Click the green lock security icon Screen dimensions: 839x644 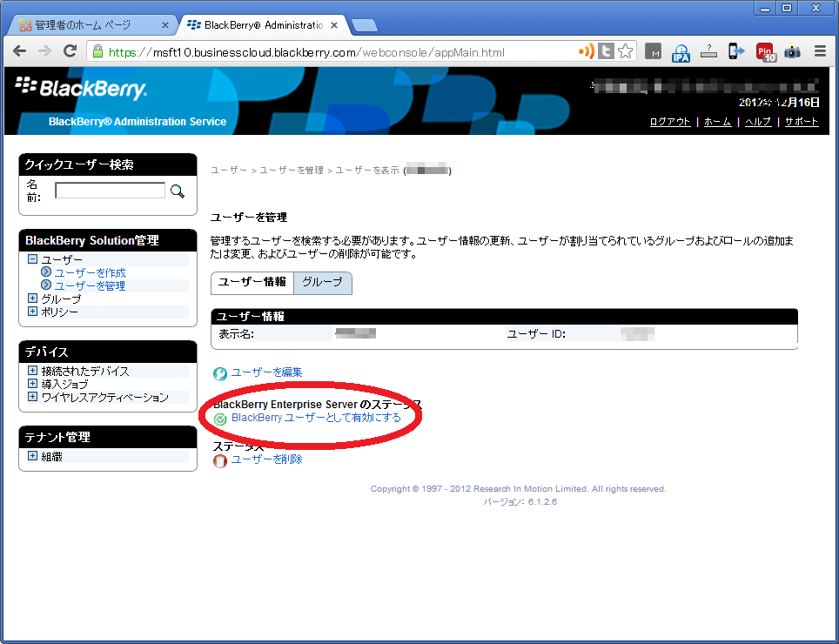pos(97,51)
